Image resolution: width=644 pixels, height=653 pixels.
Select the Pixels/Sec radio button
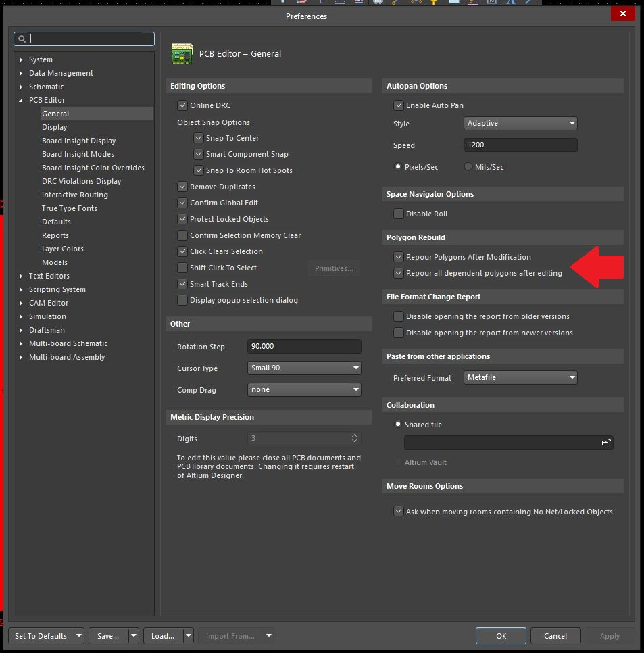pos(398,166)
